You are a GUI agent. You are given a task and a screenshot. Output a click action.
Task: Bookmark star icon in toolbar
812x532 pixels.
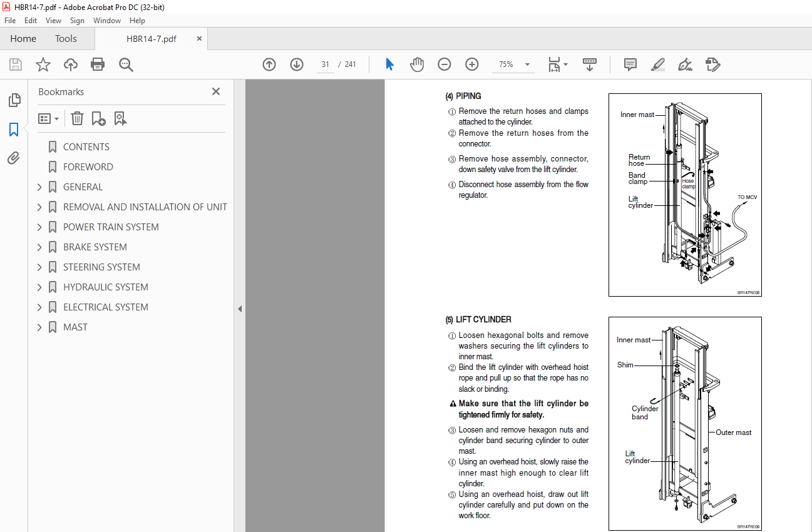(43, 64)
